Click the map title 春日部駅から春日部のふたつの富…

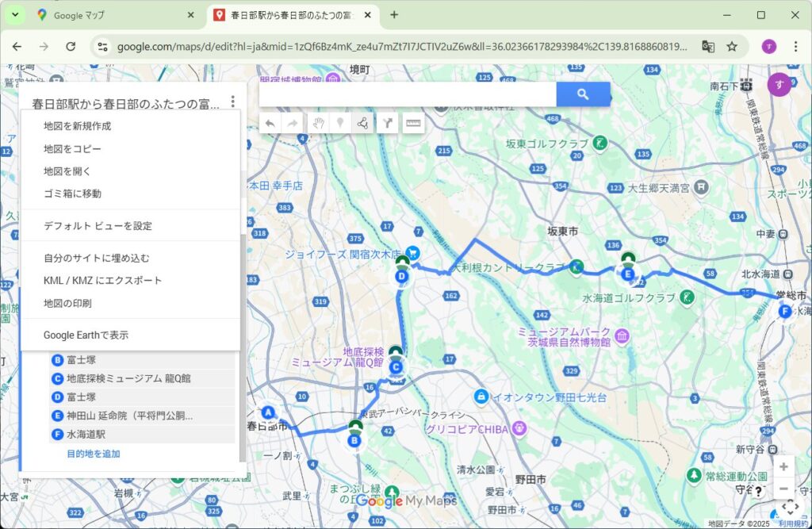tap(126, 104)
